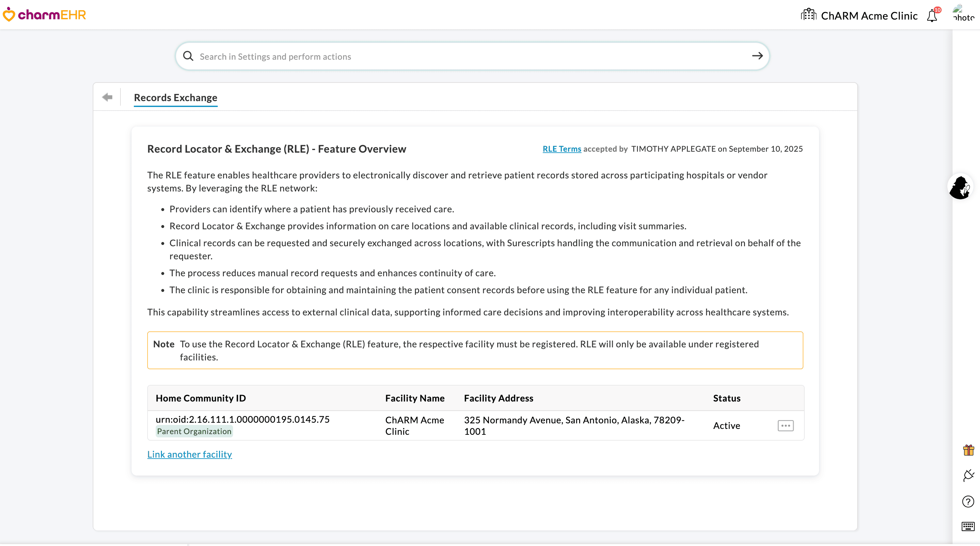
Task: Click the Parent Organization badge
Action: 194,431
